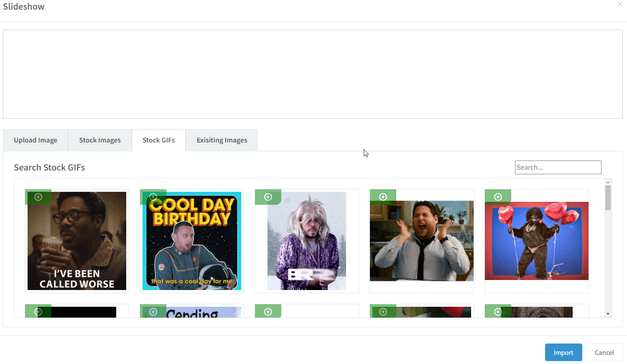Click plus icon on the "Cending" GIF
The image size is (627, 364).
point(153,312)
